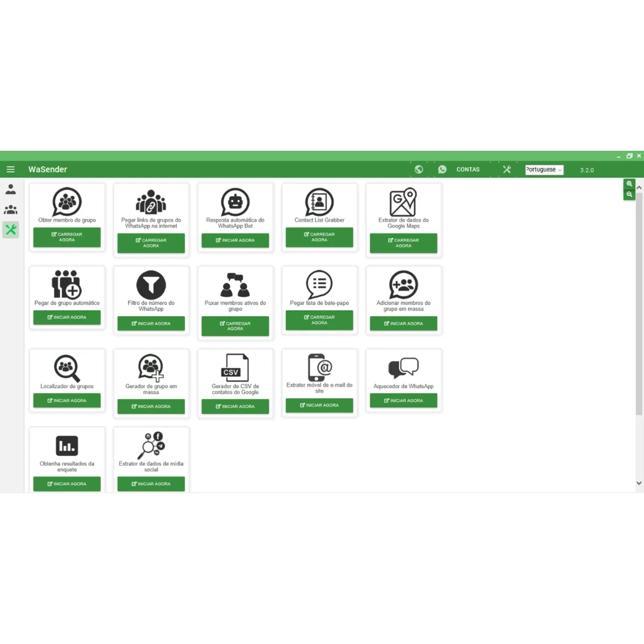This screenshot has height=644, width=644.
Task: Click the zoom in magnifier icon
Action: click(629, 184)
